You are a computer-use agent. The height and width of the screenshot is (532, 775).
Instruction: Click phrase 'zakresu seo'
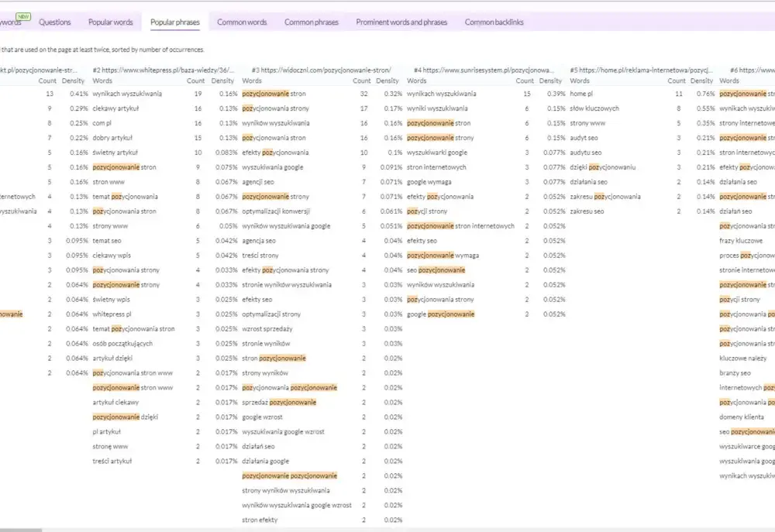587,211
